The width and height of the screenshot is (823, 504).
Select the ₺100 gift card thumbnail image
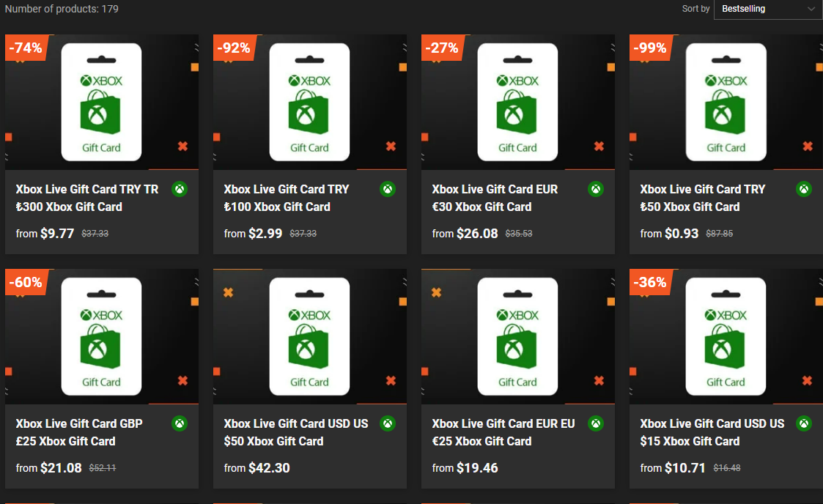point(309,103)
